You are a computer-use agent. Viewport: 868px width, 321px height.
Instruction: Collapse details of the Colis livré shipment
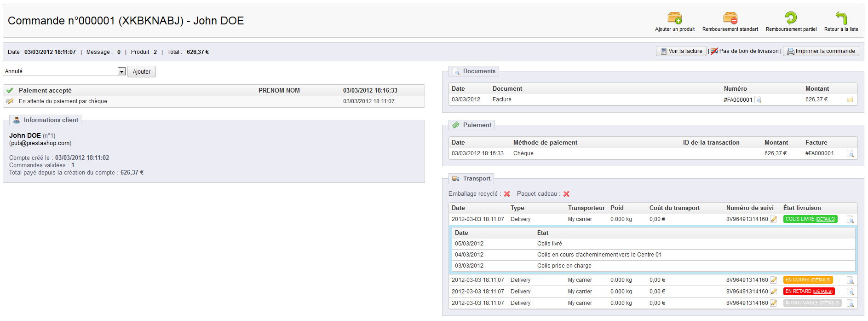coord(825,219)
